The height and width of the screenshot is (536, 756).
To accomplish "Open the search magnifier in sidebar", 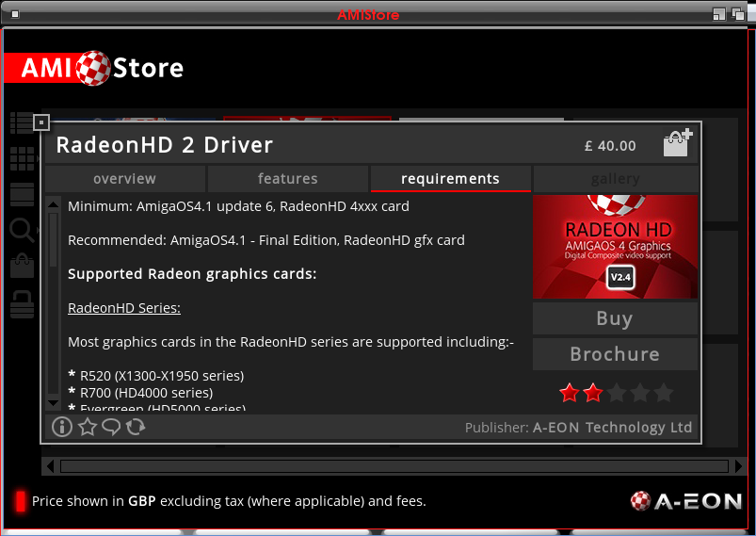I will click(x=21, y=229).
